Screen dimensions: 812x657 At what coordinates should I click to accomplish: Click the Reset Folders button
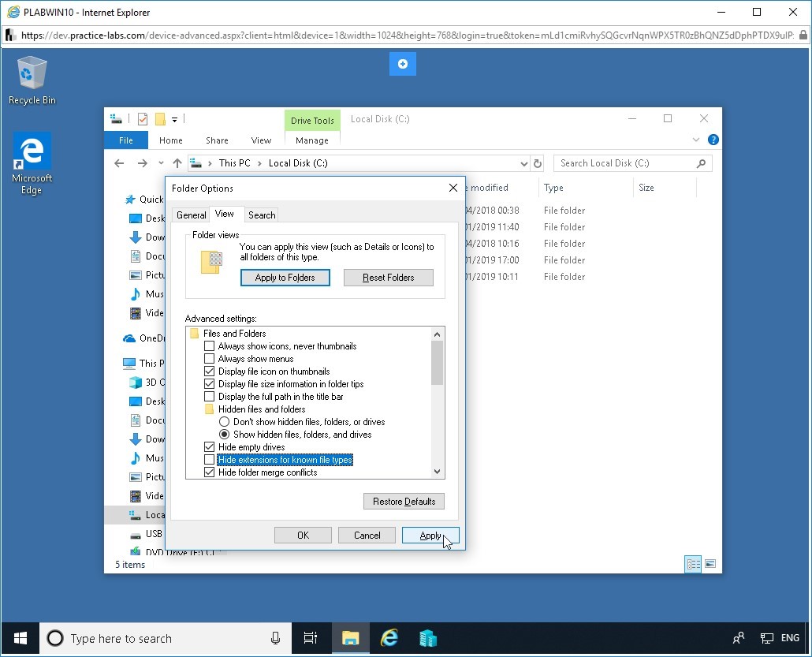tap(389, 278)
